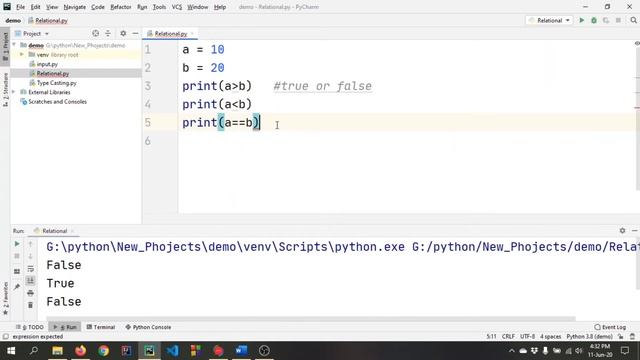This screenshot has width=640, height=360.
Task: Close the Relational.py editor tab
Action: tap(192, 33)
